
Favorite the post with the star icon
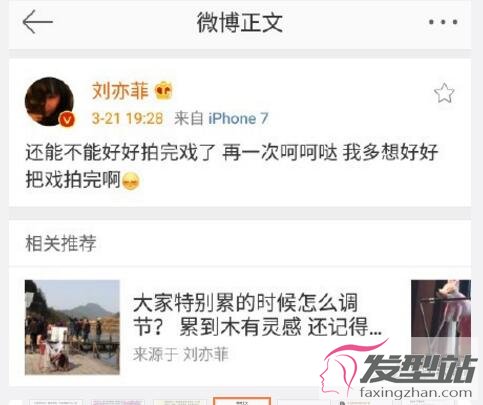pos(444,93)
